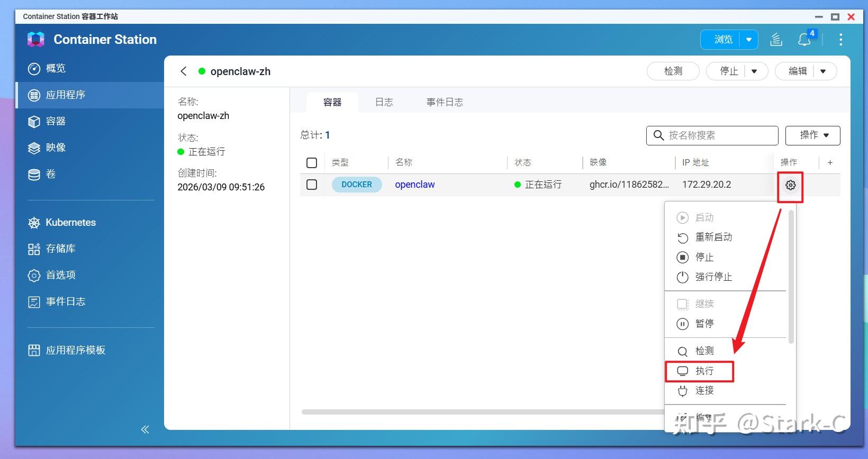This screenshot has width=868, height=459.
Task: Click the 停止 button in header
Action: tap(728, 71)
